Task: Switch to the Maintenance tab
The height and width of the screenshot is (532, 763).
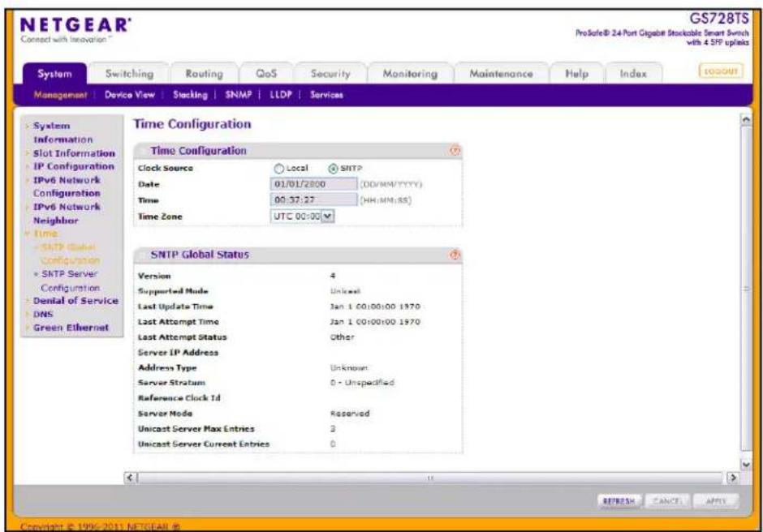Action: click(x=501, y=74)
